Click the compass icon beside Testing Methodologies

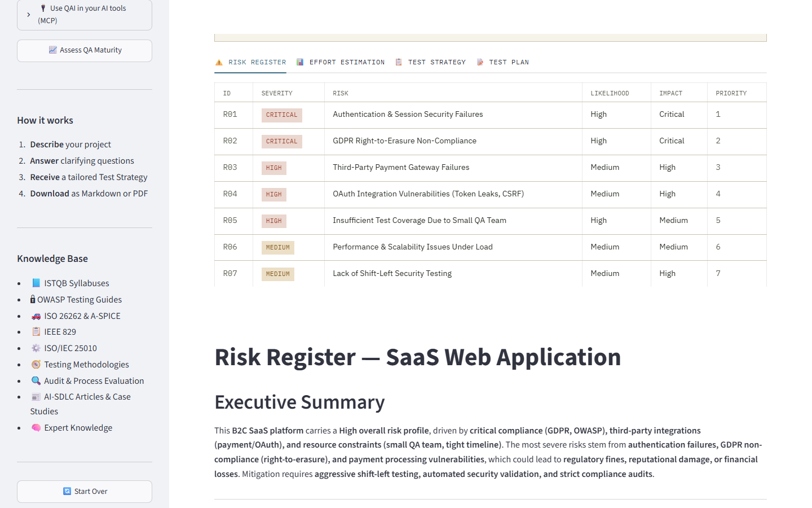click(36, 365)
